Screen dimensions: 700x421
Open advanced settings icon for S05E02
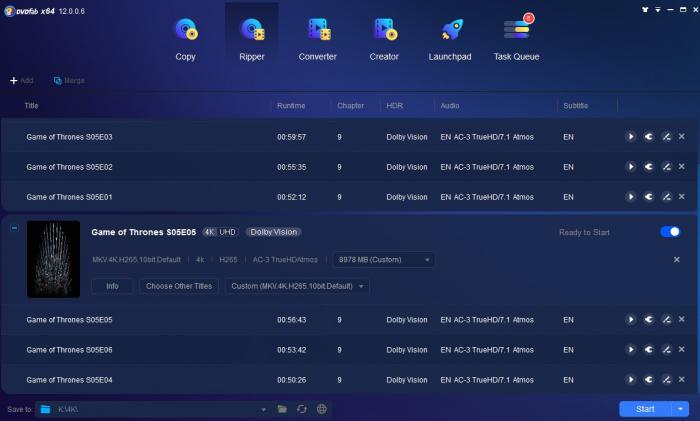(x=649, y=167)
